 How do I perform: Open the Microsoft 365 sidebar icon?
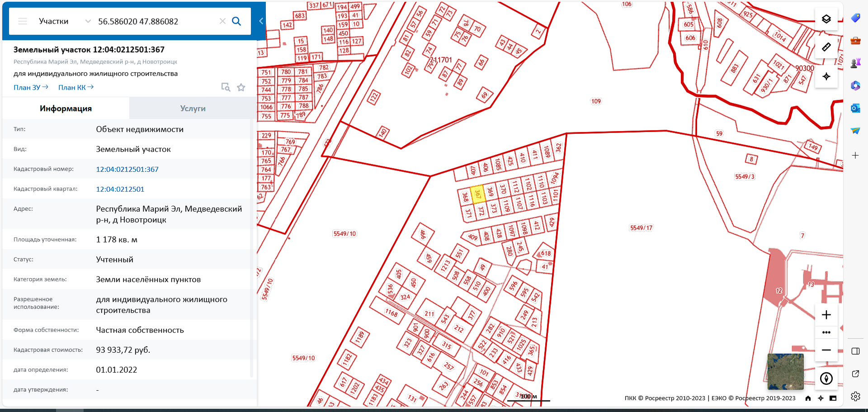[x=855, y=86]
